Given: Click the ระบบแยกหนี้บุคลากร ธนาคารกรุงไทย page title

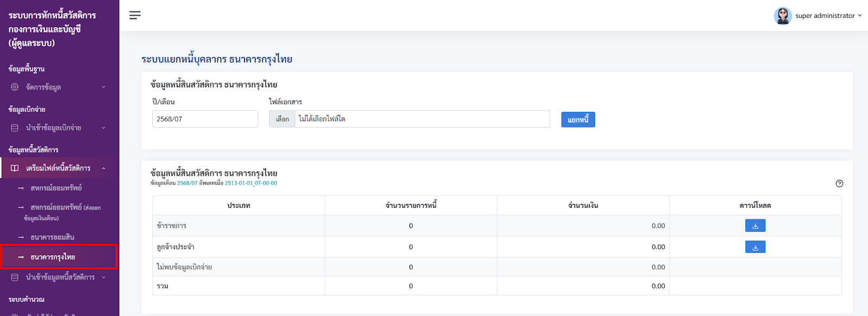Looking at the screenshot, I should [x=217, y=59].
